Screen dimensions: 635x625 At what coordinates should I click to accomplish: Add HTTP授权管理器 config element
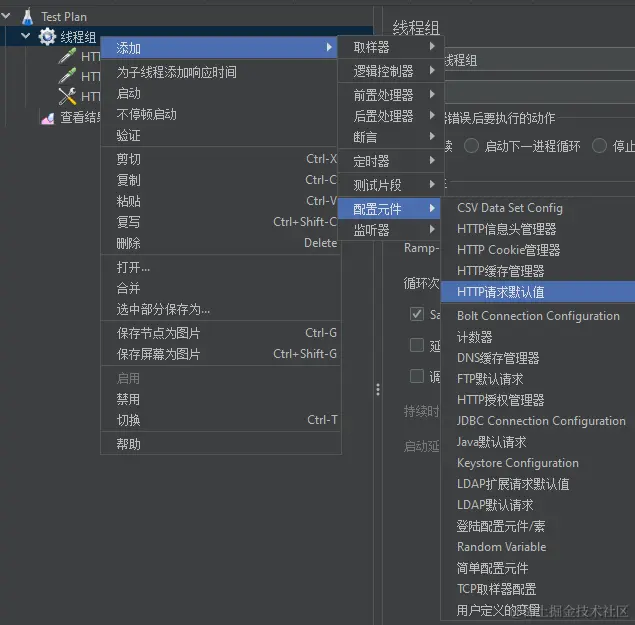point(538,400)
